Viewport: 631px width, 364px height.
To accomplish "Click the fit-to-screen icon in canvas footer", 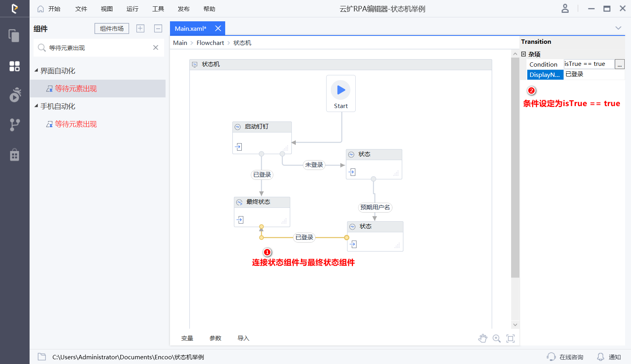I will click(x=510, y=338).
